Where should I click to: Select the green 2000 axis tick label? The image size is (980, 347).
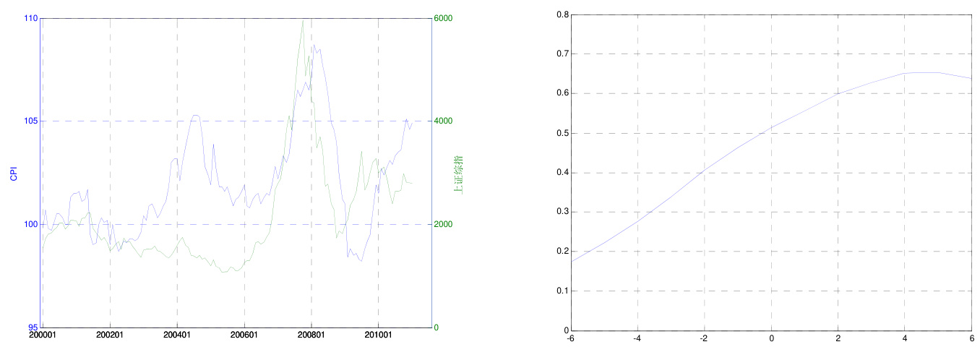442,224
